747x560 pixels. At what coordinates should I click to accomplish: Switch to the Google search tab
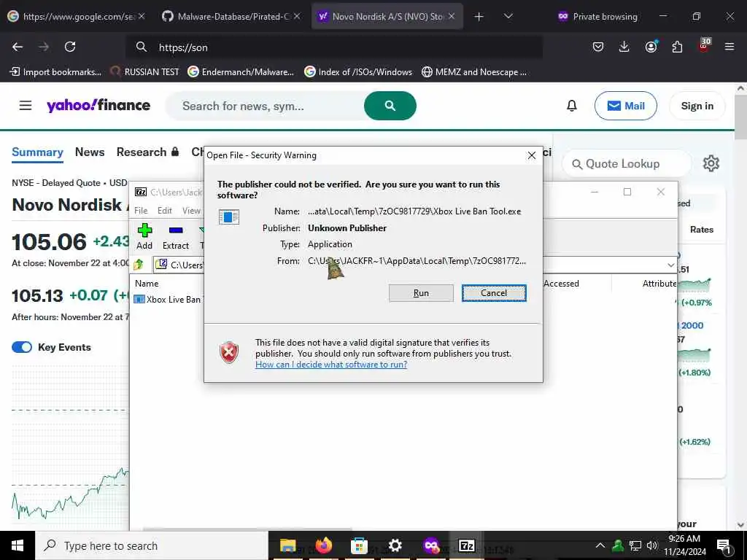[x=76, y=16]
